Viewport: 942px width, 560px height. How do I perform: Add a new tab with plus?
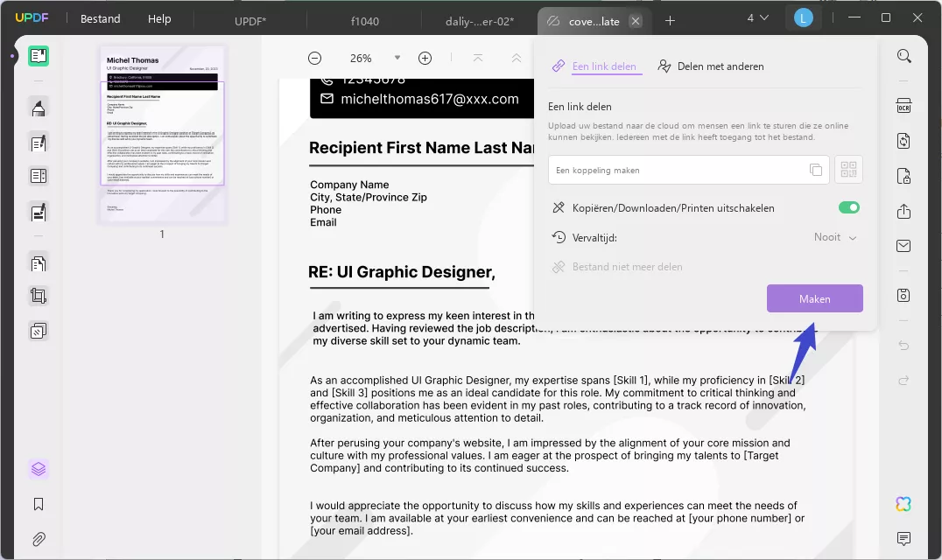[x=670, y=21]
